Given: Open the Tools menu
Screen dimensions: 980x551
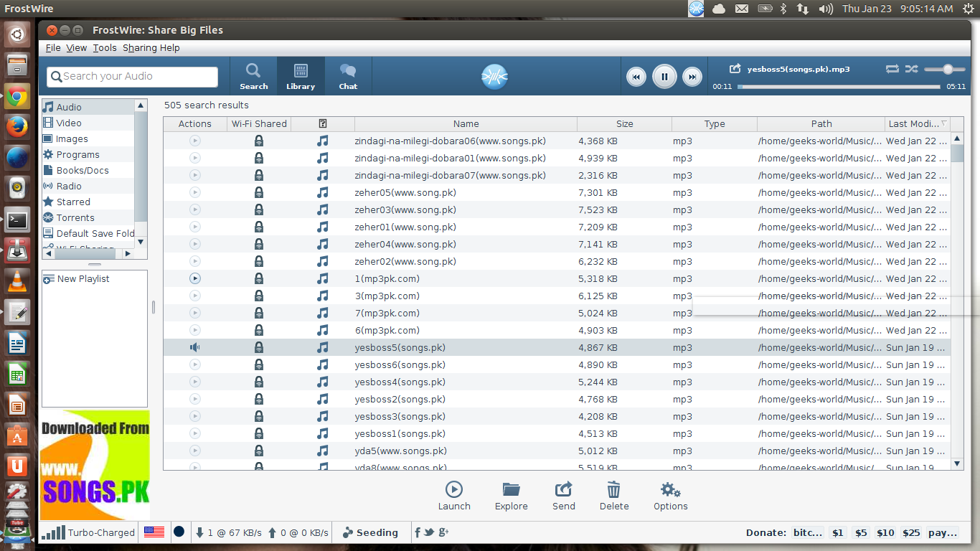Looking at the screenshot, I should [x=105, y=47].
